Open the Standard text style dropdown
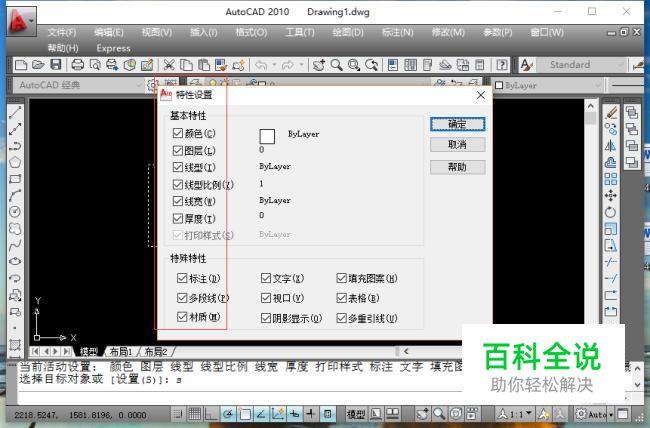This screenshot has height=428, width=650. click(x=582, y=65)
